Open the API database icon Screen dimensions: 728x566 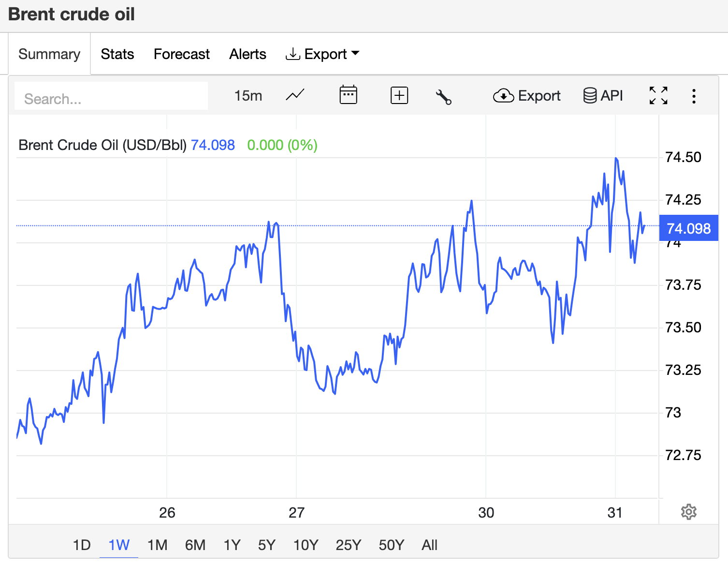(603, 96)
